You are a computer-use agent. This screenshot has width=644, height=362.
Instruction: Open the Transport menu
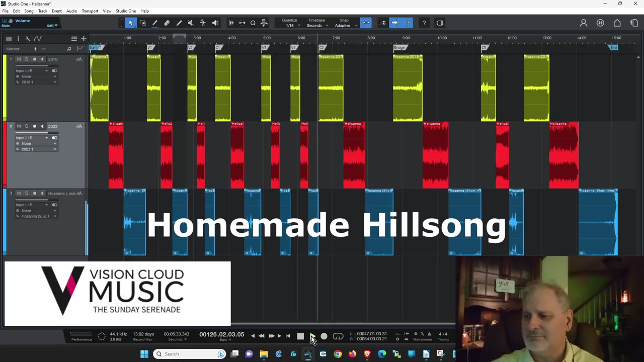pos(90,11)
